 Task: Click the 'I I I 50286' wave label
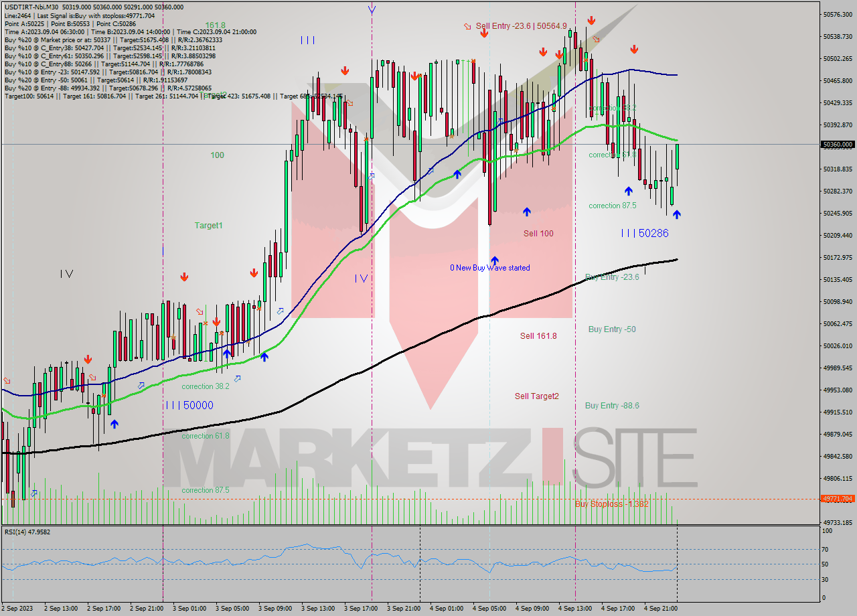point(645,233)
